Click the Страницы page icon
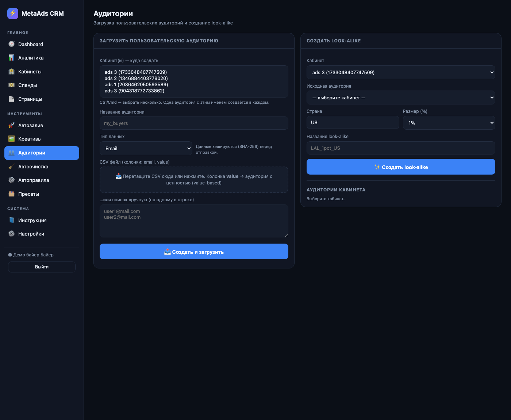511x420 pixels. pos(11,99)
